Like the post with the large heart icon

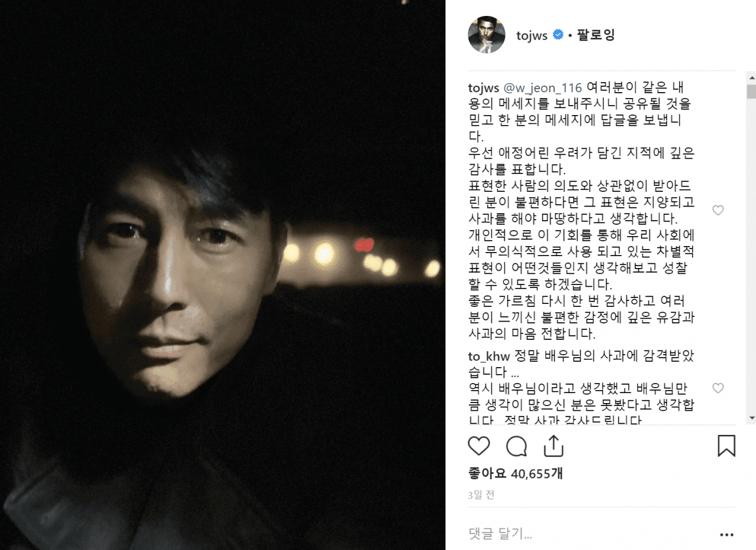coord(478,446)
